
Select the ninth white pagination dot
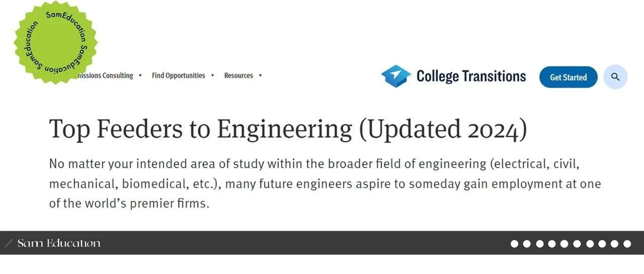[x=614, y=244]
